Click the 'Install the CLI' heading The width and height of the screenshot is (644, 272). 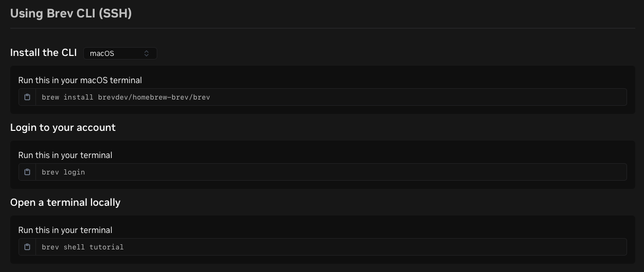click(x=44, y=53)
